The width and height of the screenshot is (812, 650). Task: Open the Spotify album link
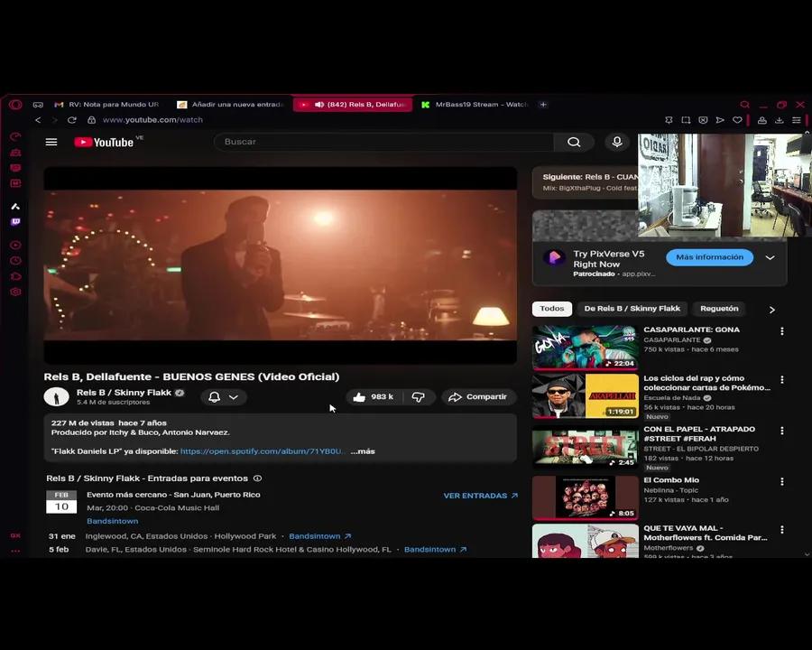262,451
